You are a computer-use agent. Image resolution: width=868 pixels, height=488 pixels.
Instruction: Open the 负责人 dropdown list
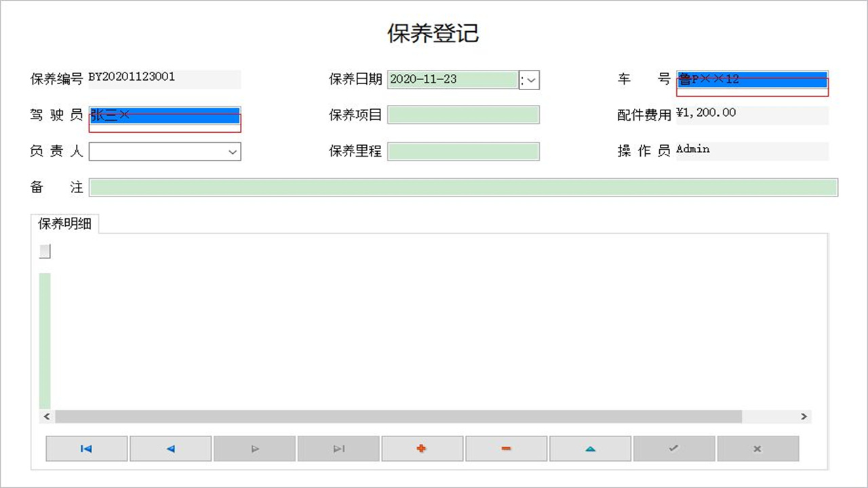(x=234, y=151)
